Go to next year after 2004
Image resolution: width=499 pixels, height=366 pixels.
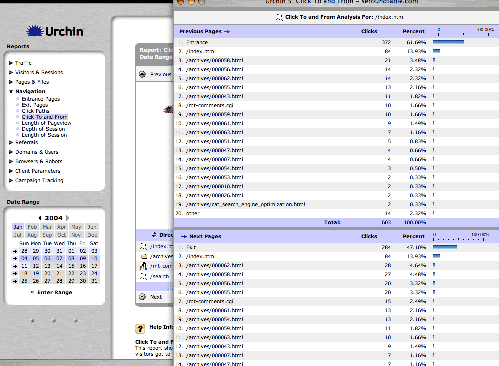point(67,218)
